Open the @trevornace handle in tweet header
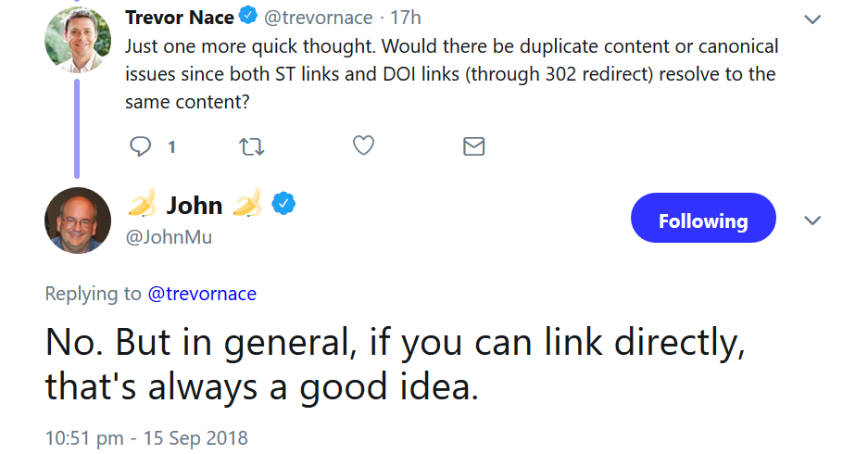 (319, 17)
